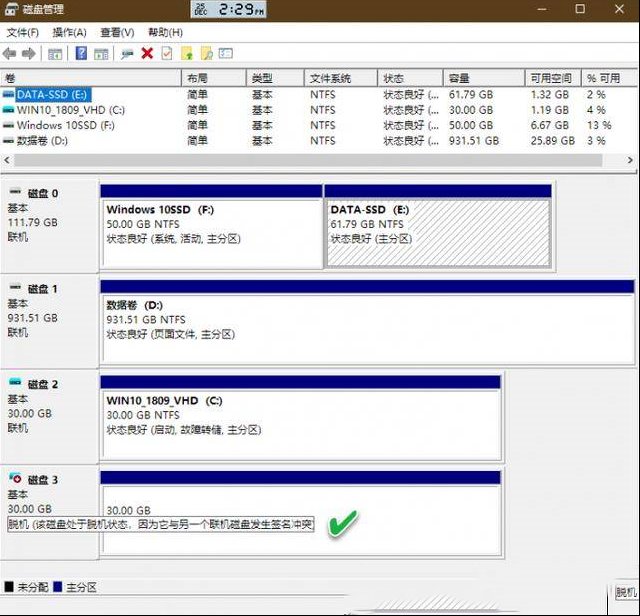Click the 磁盘 2 virtual disk icon
Viewport: 640px width, 616px height.
[15, 382]
